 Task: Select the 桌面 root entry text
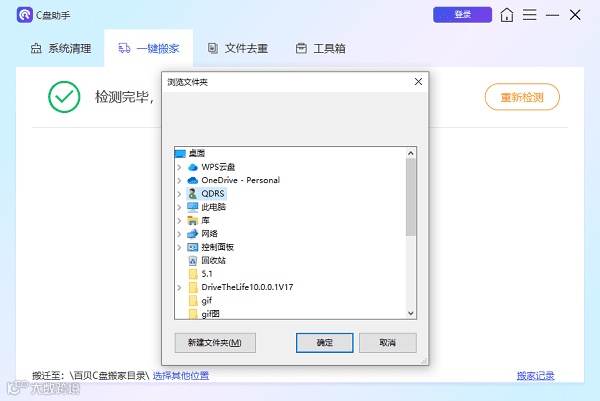[x=197, y=153]
